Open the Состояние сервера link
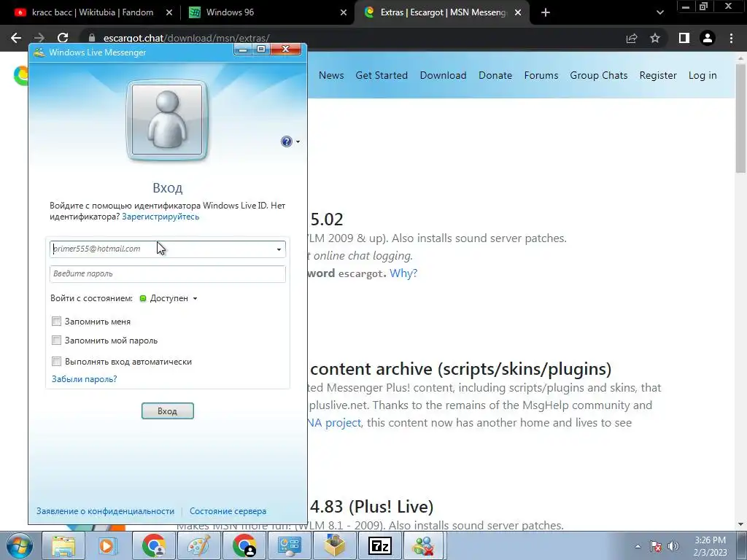Image resolution: width=747 pixels, height=560 pixels. (228, 511)
